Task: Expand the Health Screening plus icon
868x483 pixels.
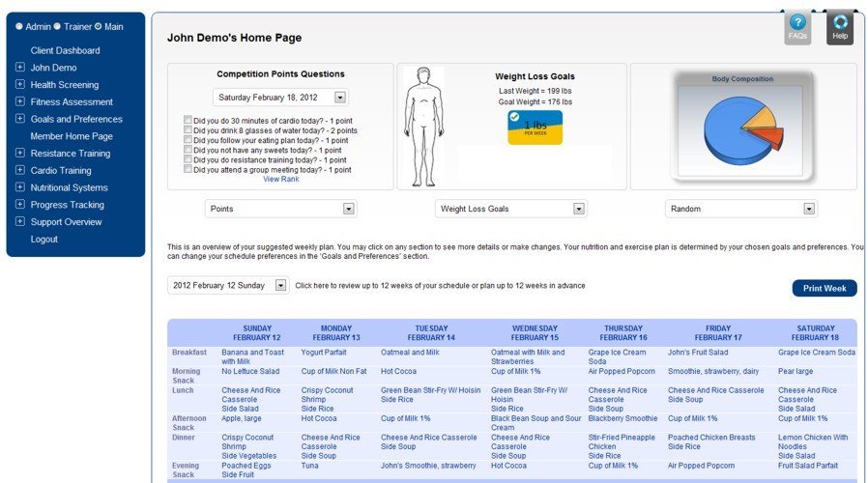Action: (20, 85)
